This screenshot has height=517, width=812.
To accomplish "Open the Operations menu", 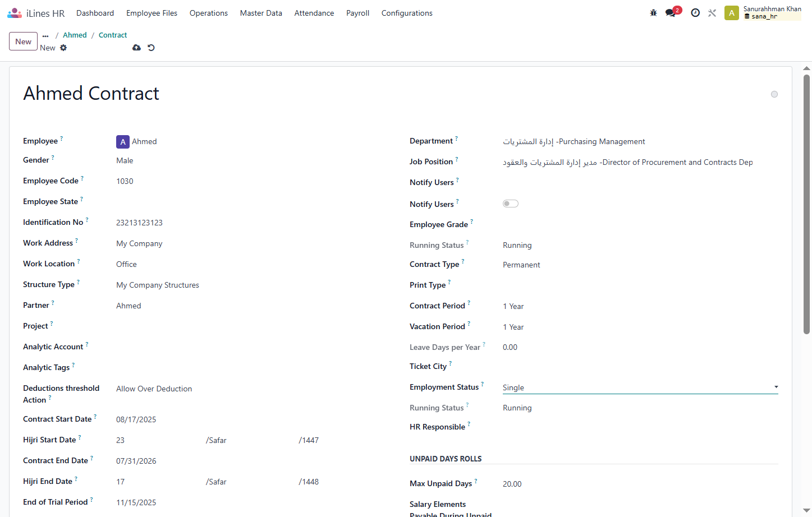I will (x=209, y=13).
